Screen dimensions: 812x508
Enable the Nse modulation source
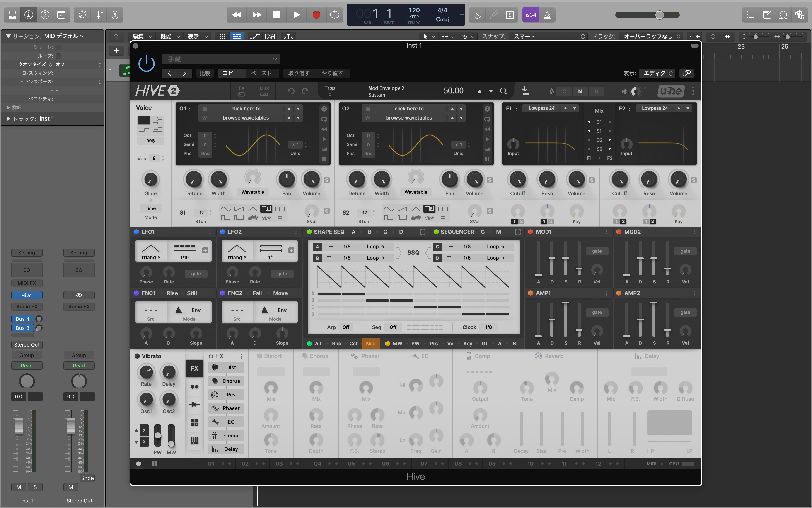tap(370, 343)
